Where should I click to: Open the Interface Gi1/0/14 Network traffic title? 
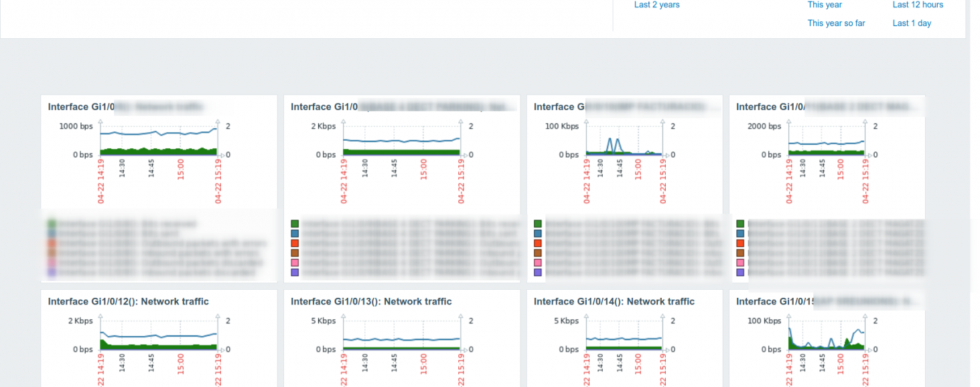(x=614, y=302)
